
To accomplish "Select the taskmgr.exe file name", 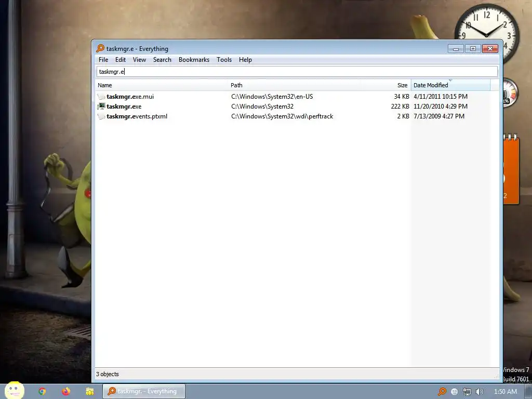I will pyautogui.click(x=124, y=107).
